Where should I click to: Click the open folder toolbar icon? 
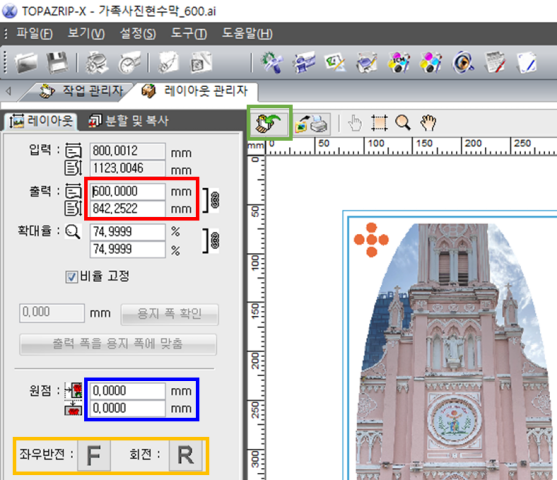point(26,63)
